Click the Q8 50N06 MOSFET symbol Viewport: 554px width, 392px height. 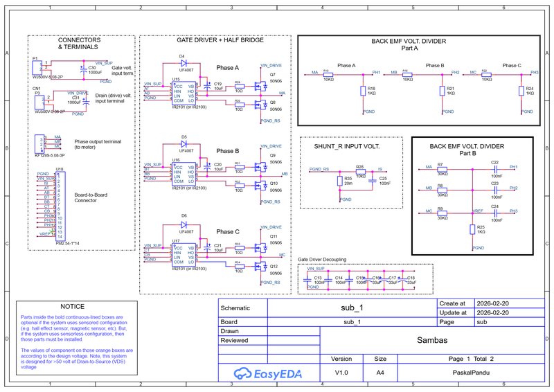[x=261, y=105]
